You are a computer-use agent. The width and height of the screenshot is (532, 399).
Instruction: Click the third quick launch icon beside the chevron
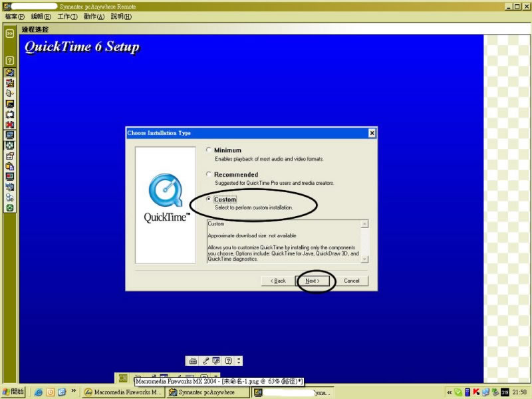click(x=62, y=392)
